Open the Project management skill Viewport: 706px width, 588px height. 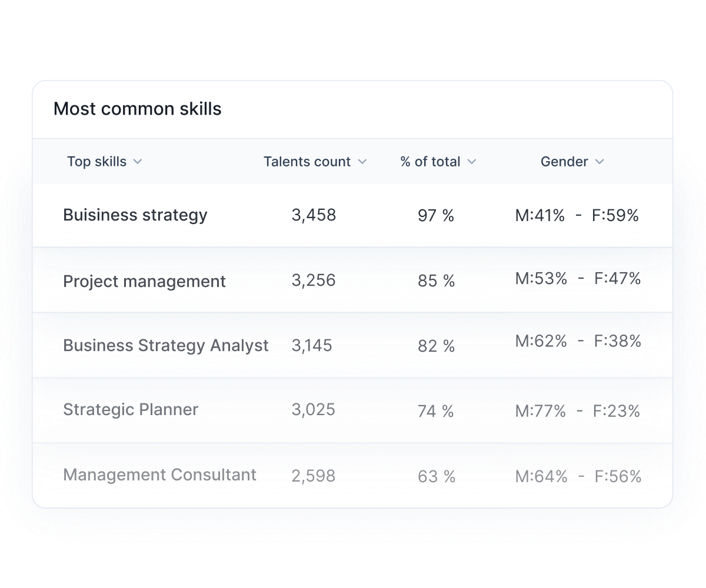coord(144,282)
